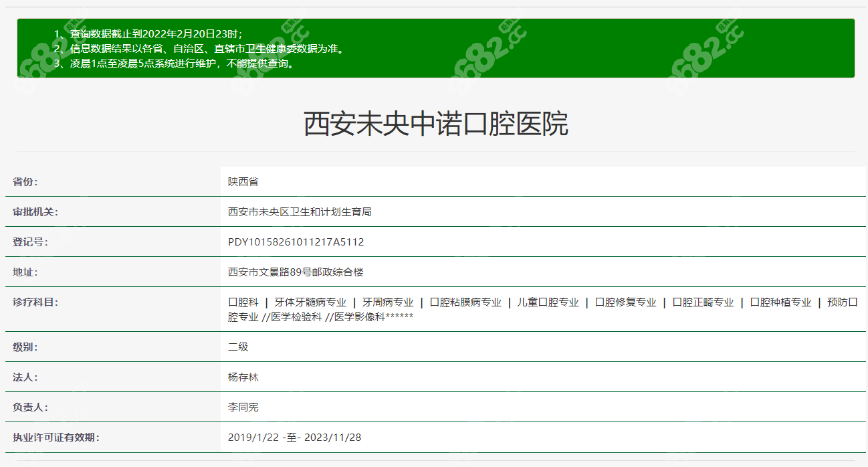Click the 诊疗科目 label

[x=35, y=302]
